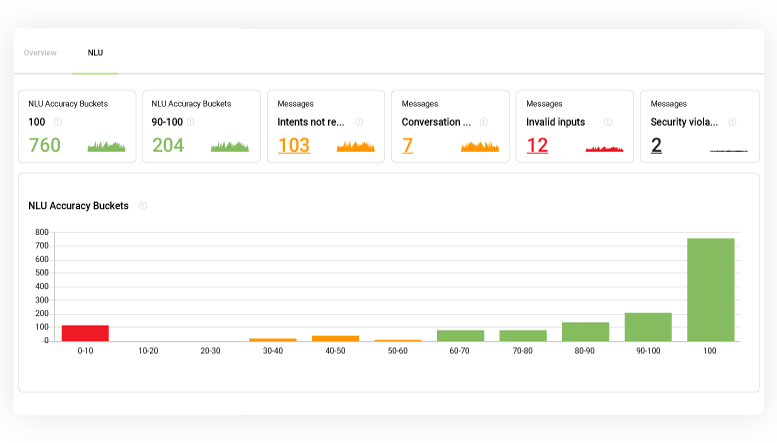Image resolution: width=777 pixels, height=443 pixels.
Task: Select the NLU tab
Action: [x=95, y=53]
